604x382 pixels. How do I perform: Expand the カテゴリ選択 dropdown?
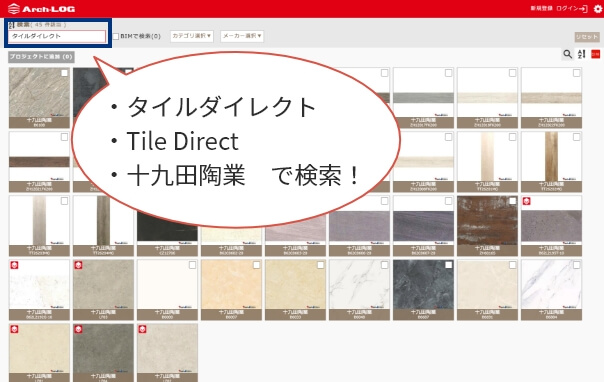point(192,36)
